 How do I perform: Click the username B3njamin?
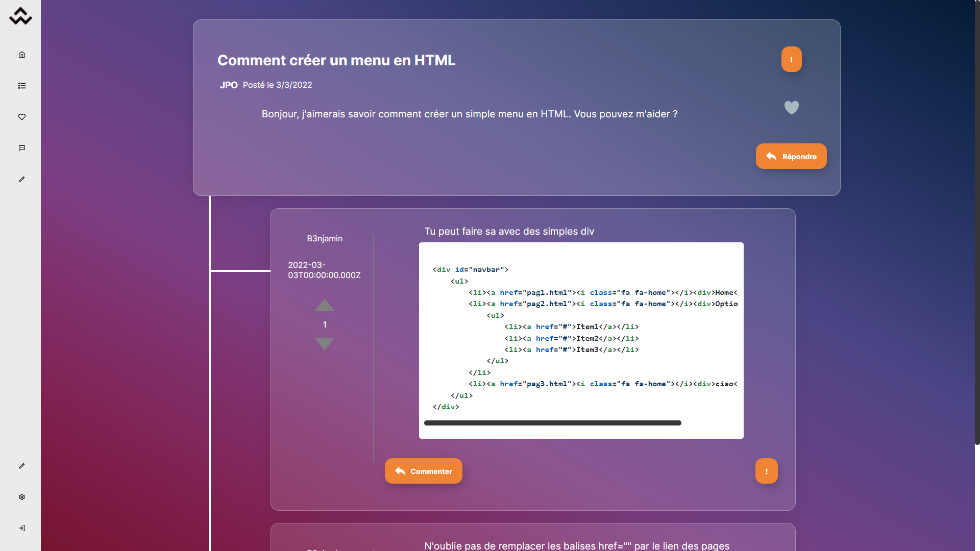point(325,238)
